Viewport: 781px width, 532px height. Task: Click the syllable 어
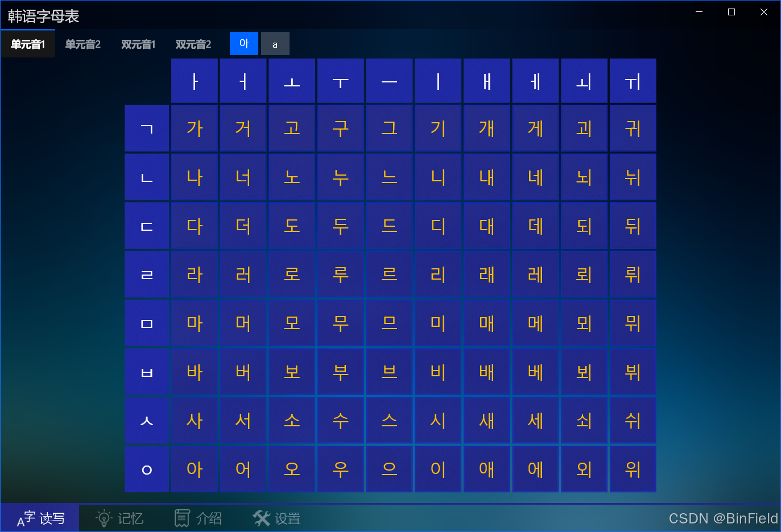pyautogui.click(x=243, y=469)
